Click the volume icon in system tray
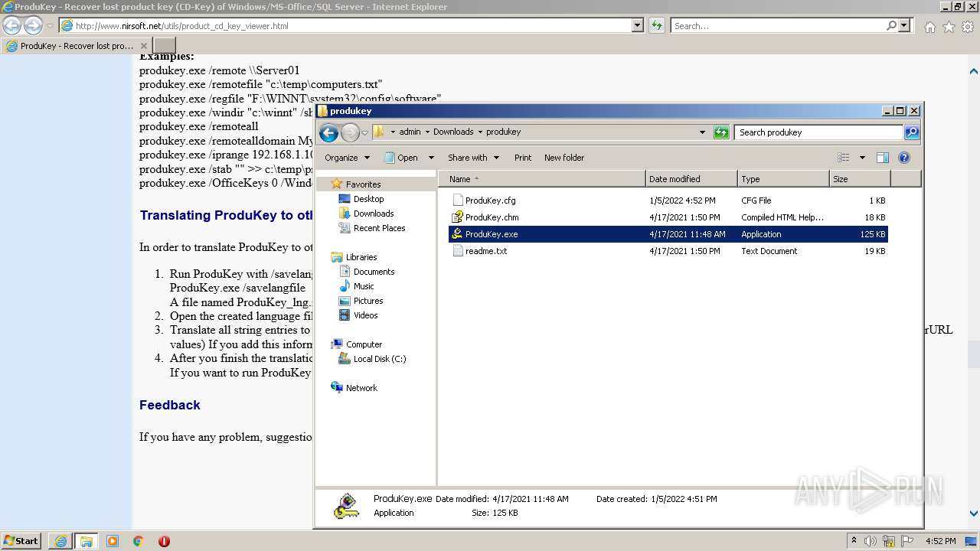 click(871, 541)
